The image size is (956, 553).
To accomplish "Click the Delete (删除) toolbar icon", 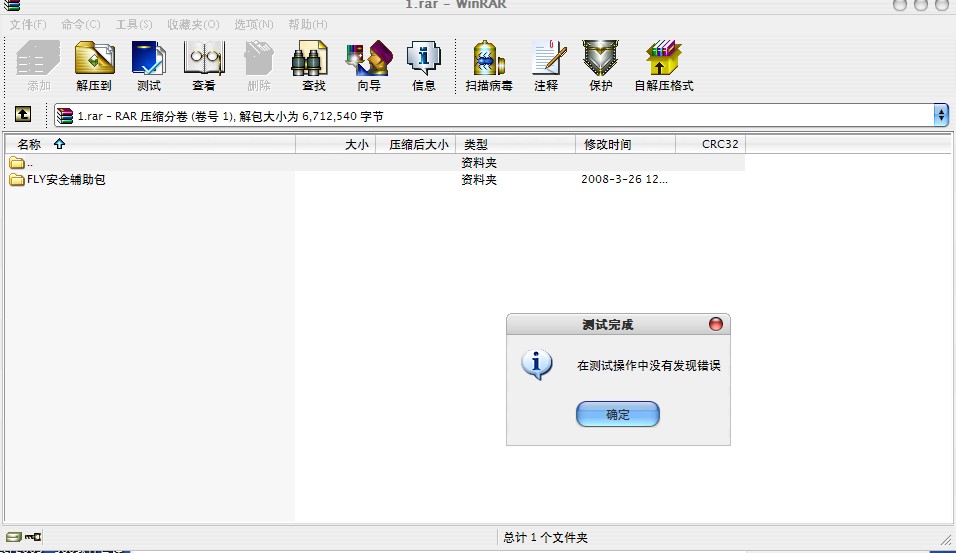I will point(259,66).
